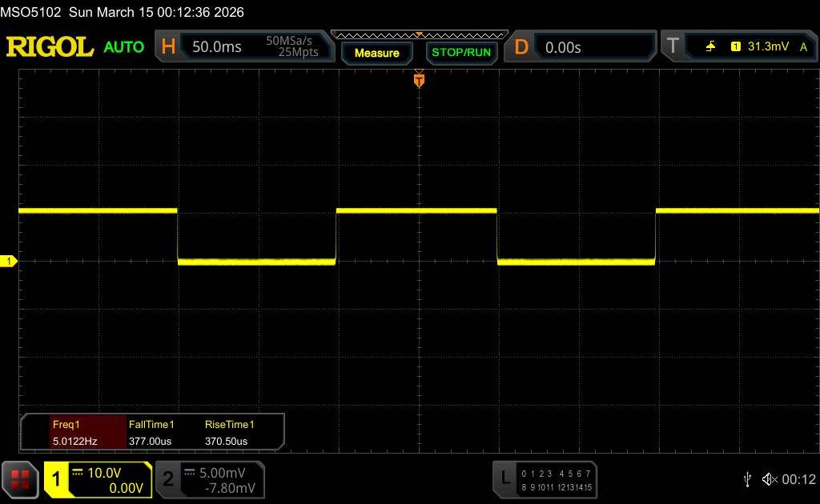The height and width of the screenshot is (504, 820).
Task: Open sample rate and memory depth settings
Action: [x=291, y=47]
